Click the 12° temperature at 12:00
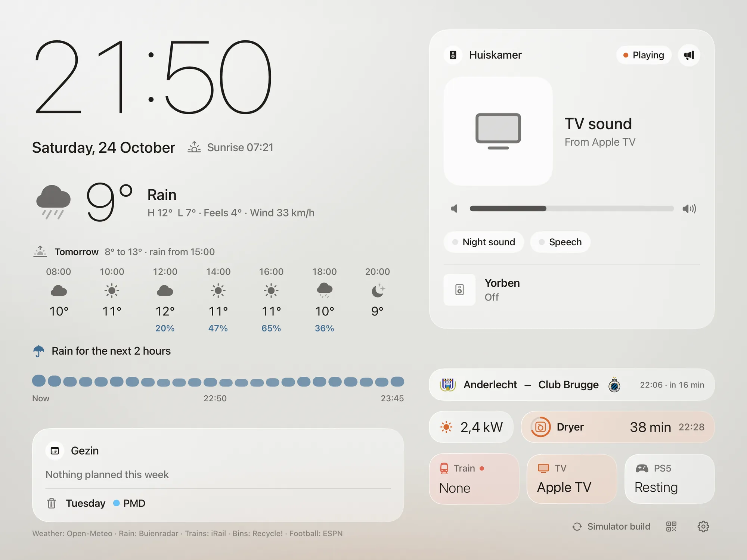The width and height of the screenshot is (747, 560). (165, 311)
